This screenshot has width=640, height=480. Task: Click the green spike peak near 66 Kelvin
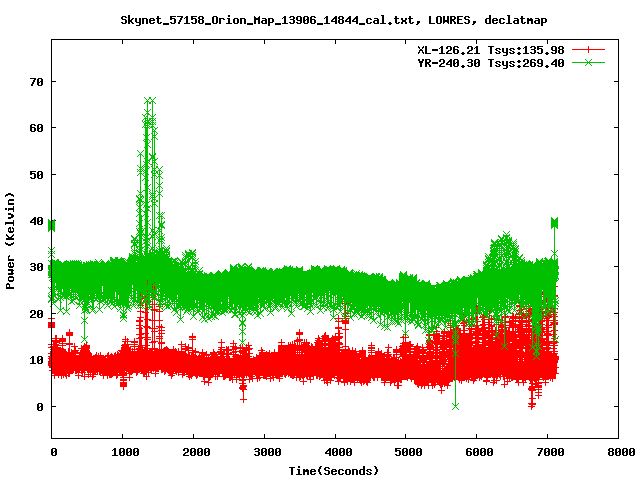150,100
